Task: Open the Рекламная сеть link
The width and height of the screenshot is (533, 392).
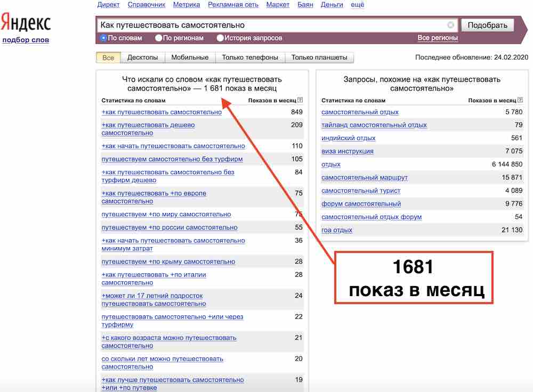Action: pyautogui.click(x=233, y=4)
